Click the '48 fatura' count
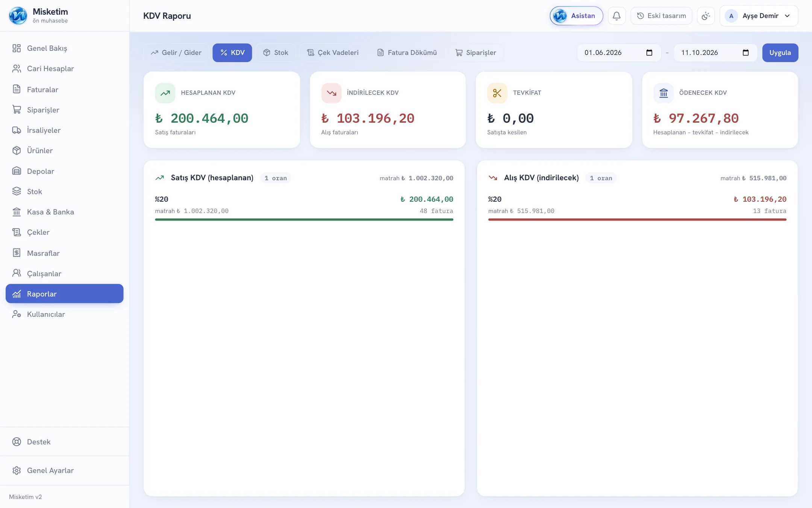This screenshot has width=812, height=508. pyautogui.click(x=436, y=211)
